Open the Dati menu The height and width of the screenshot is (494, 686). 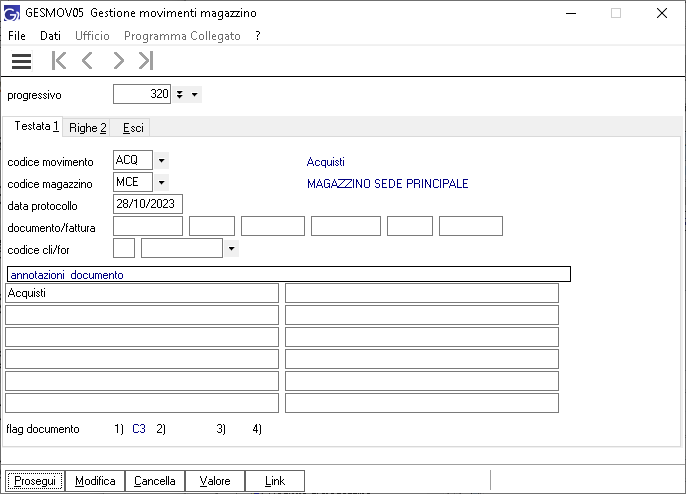coord(50,36)
